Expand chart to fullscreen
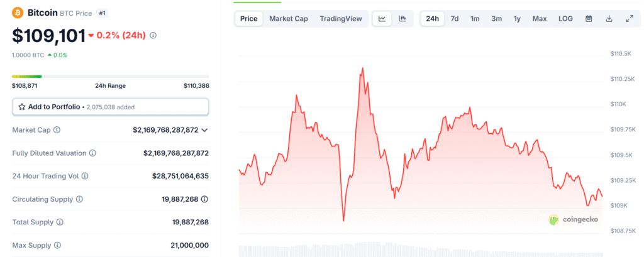Image resolution: width=644 pixels, height=257 pixels. (x=630, y=19)
